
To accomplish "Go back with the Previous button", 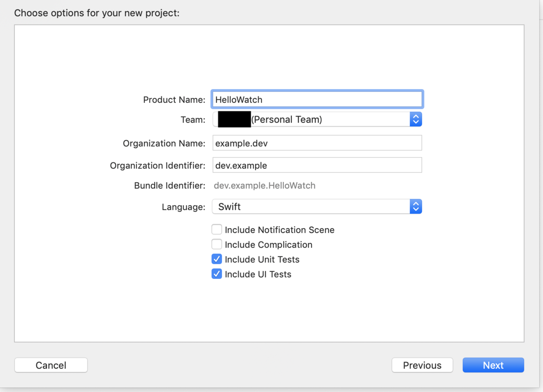I will click(x=422, y=365).
